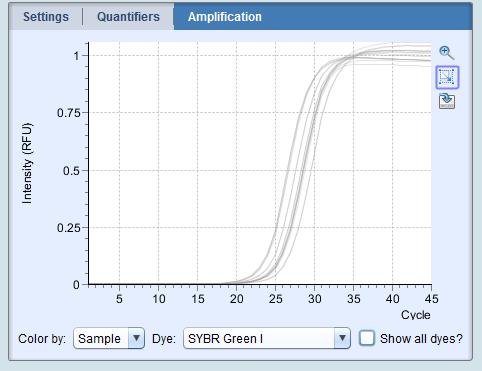Expand the Dye dropdown arrow
Viewport: 482px width, 371px height.
(x=342, y=338)
